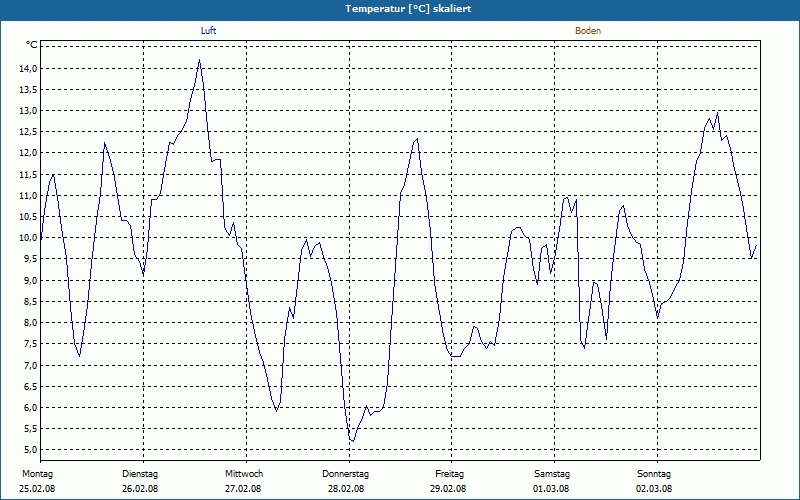This screenshot has width=800, height=500.
Task: Click the 01.03.08 date label
Action: 551,489
